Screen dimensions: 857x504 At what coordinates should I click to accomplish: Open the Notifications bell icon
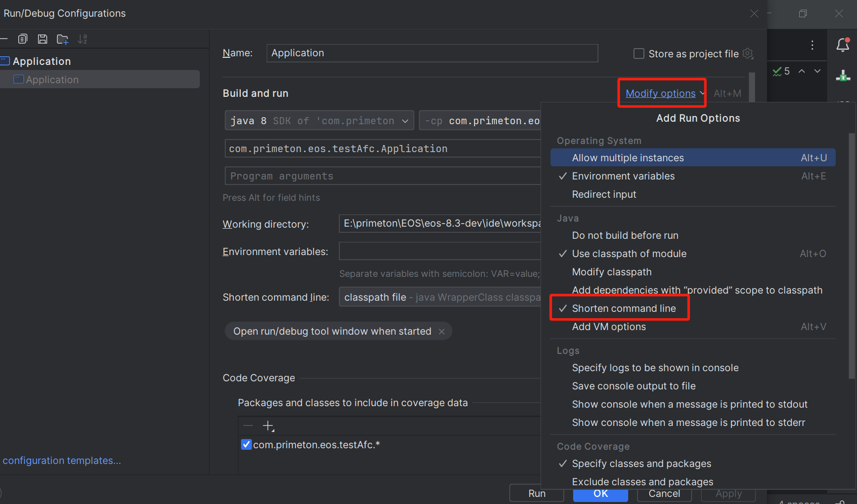(842, 45)
